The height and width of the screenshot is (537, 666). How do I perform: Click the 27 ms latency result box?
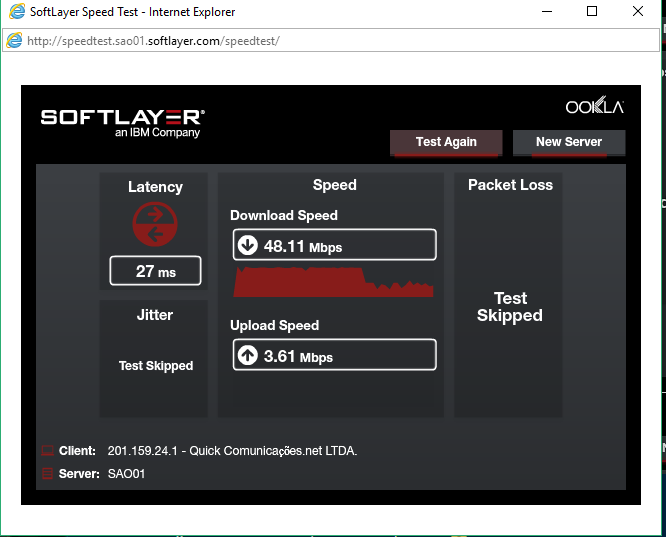[x=155, y=271]
